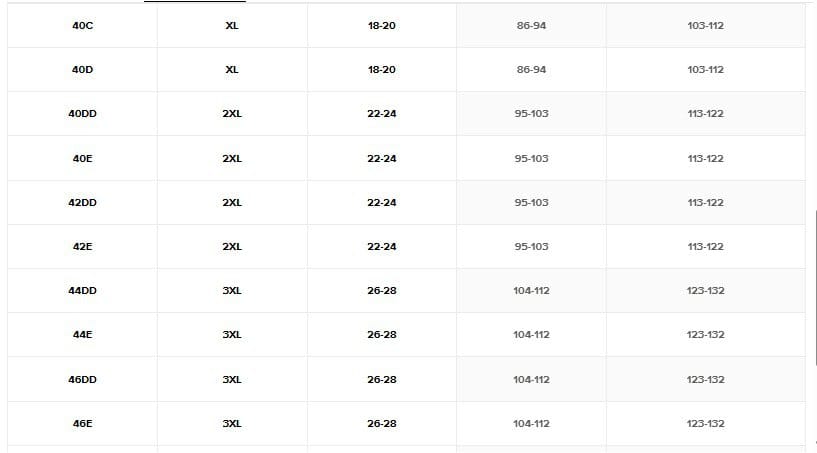Click XL in the 40C row
Image resolution: width=817 pixels, height=453 pixels.
click(232, 25)
